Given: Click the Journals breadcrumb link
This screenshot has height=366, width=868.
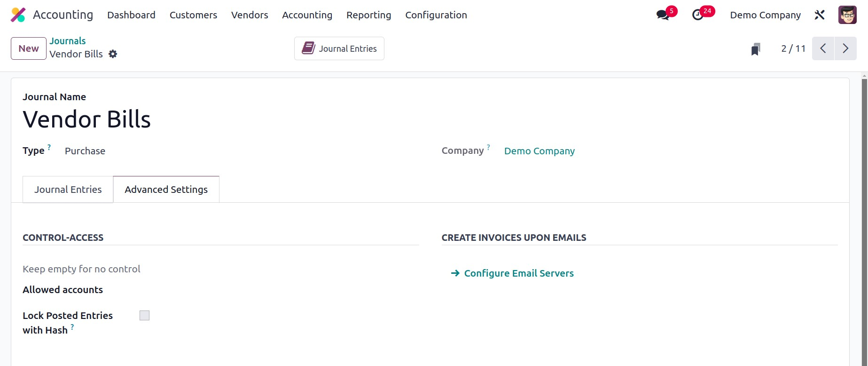Looking at the screenshot, I should tap(68, 41).
